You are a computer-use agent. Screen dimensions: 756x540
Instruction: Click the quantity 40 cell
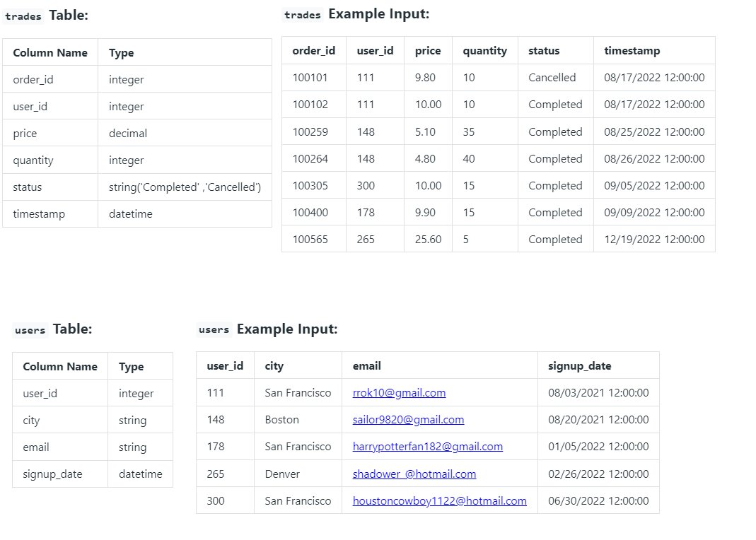pos(469,159)
